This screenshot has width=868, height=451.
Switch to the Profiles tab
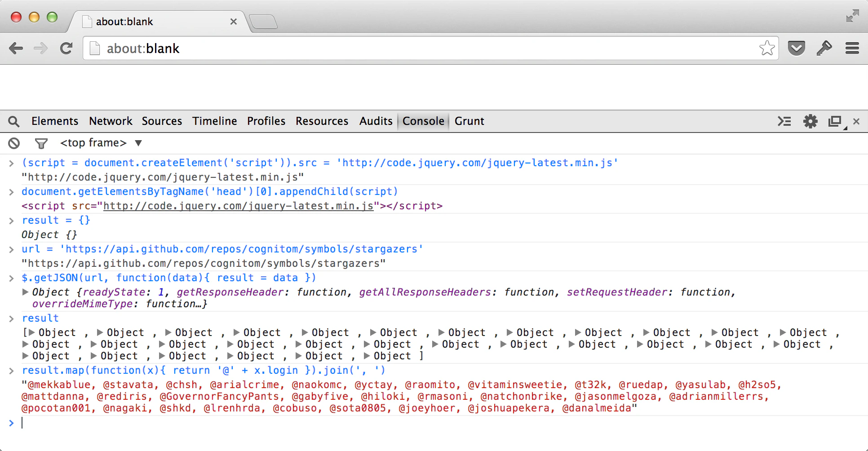coord(266,121)
